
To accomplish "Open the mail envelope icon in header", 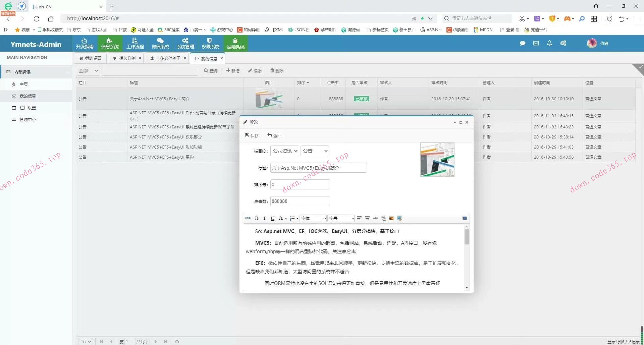I will coord(536,43).
